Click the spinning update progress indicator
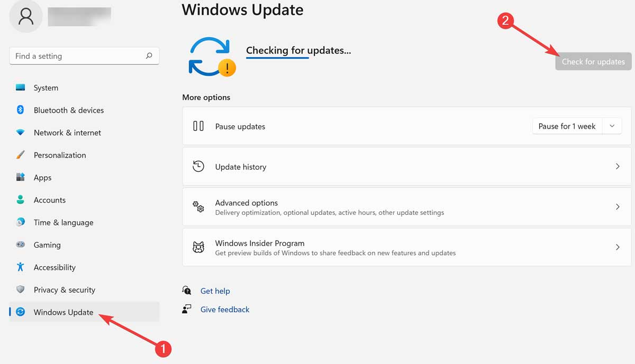Viewport: 635px width, 364px height. click(211, 57)
